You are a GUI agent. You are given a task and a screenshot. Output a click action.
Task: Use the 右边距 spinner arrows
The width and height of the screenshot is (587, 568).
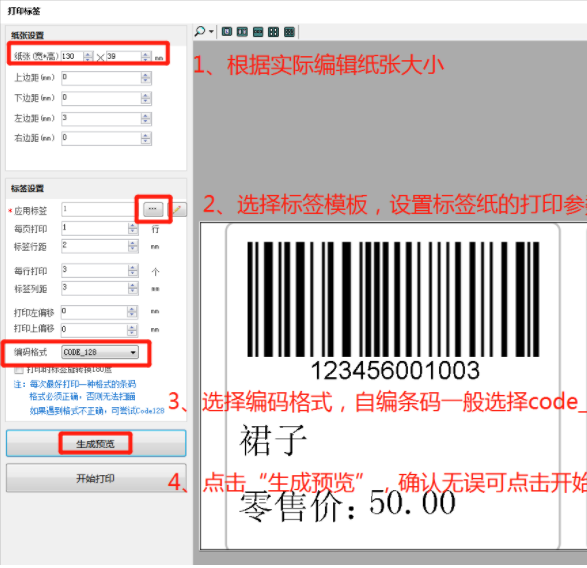tap(146, 138)
